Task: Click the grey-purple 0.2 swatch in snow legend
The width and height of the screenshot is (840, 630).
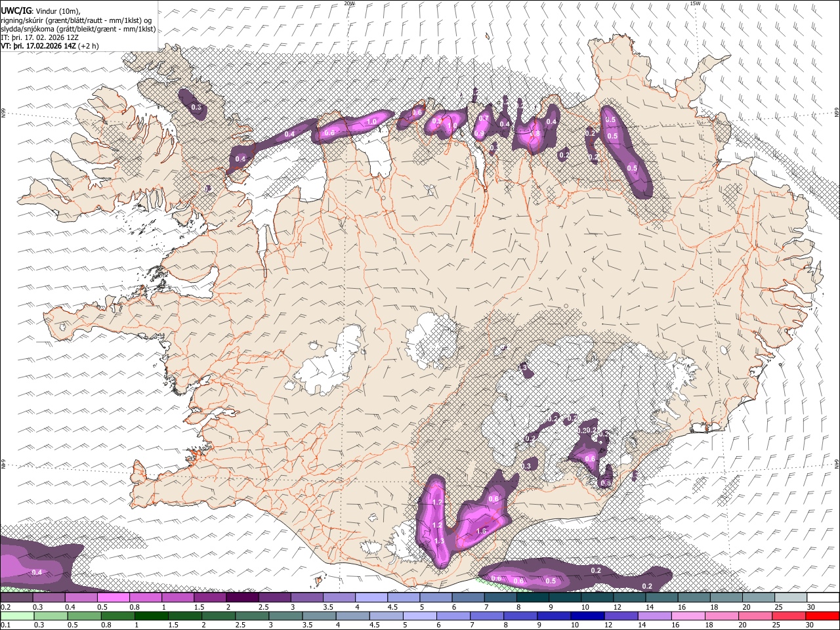Action: click(x=16, y=598)
